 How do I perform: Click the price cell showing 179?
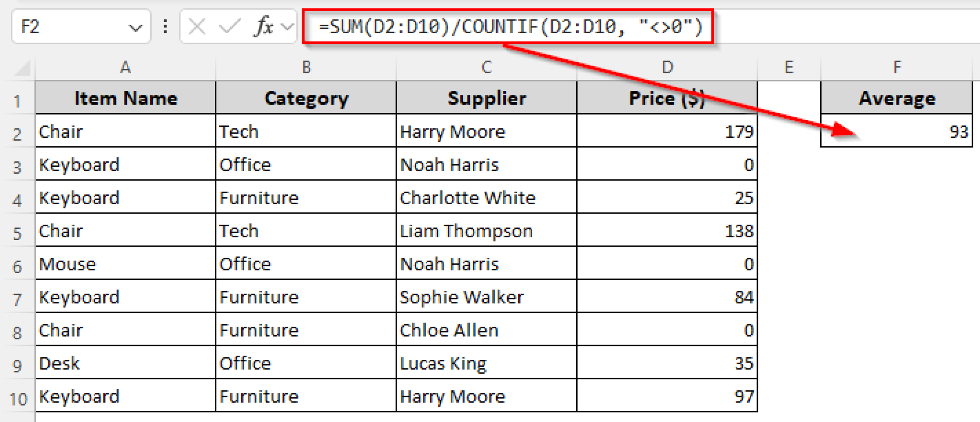pyautogui.click(x=667, y=131)
